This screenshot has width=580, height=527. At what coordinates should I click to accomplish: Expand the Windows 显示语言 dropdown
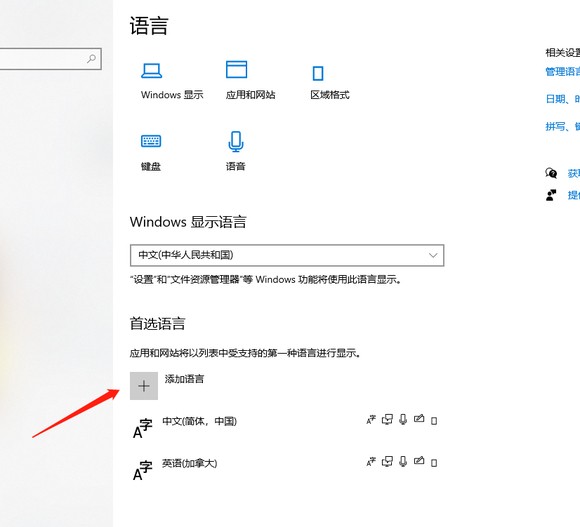click(x=287, y=255)
